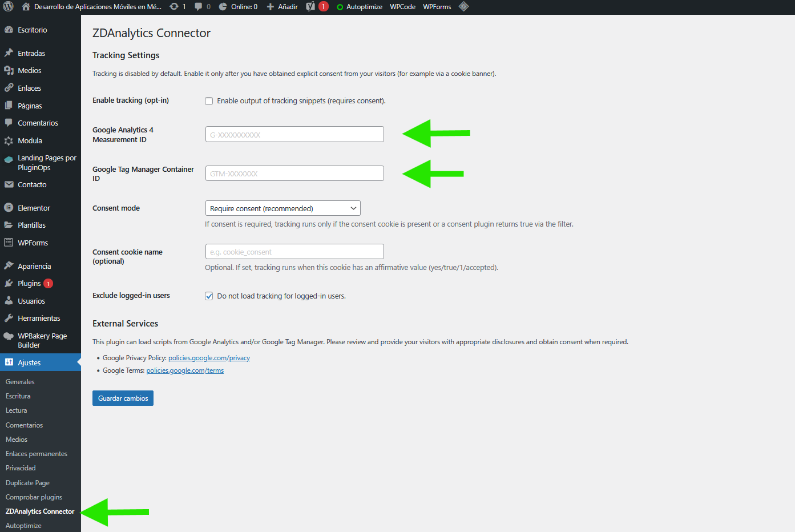Click the Enlaces chain link icon
Screen dimensions: 795x532
click(9, 88)
